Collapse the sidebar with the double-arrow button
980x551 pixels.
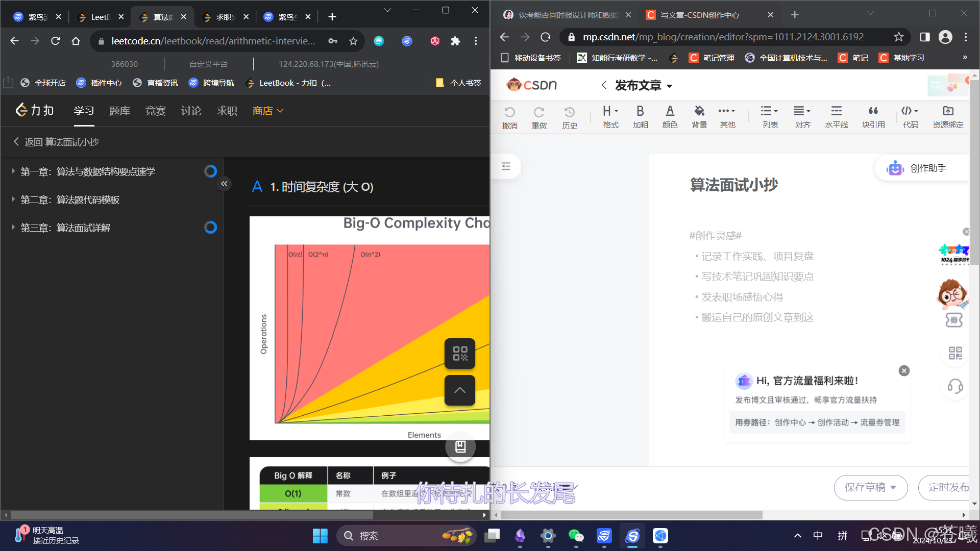click(x=224, y=184)
